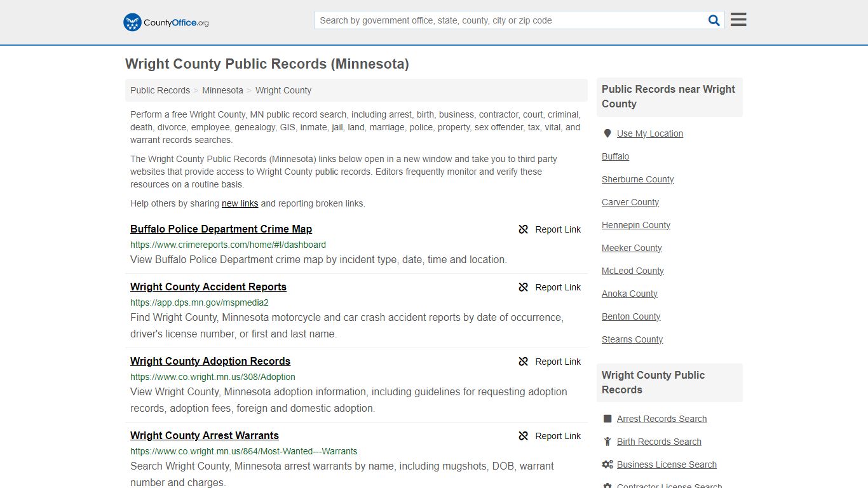Open Benton County public records
Screen dimensions: 868x488
pos(631,316)
